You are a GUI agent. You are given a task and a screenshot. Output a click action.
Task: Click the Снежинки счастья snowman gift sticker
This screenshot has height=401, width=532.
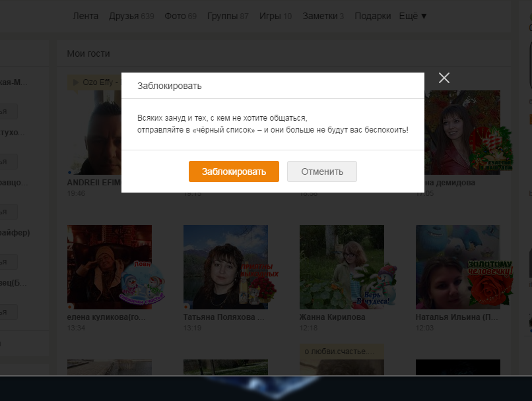coord(143,283)
